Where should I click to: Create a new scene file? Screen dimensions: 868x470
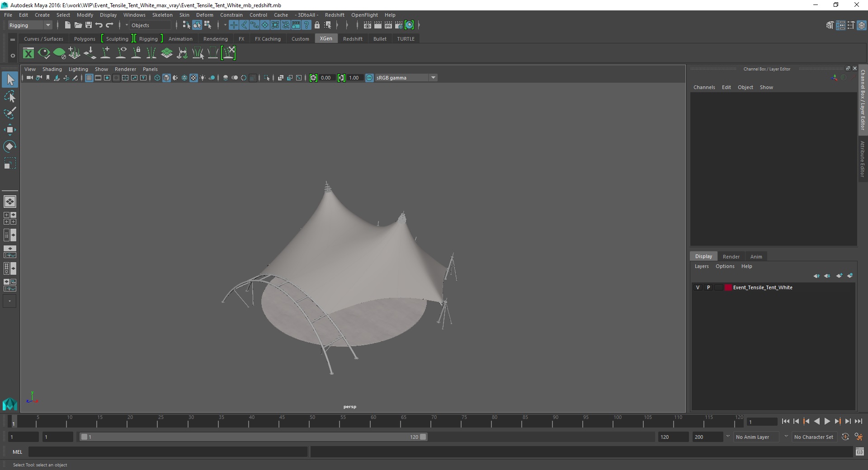pyautogui.click(x=67, y=25)
